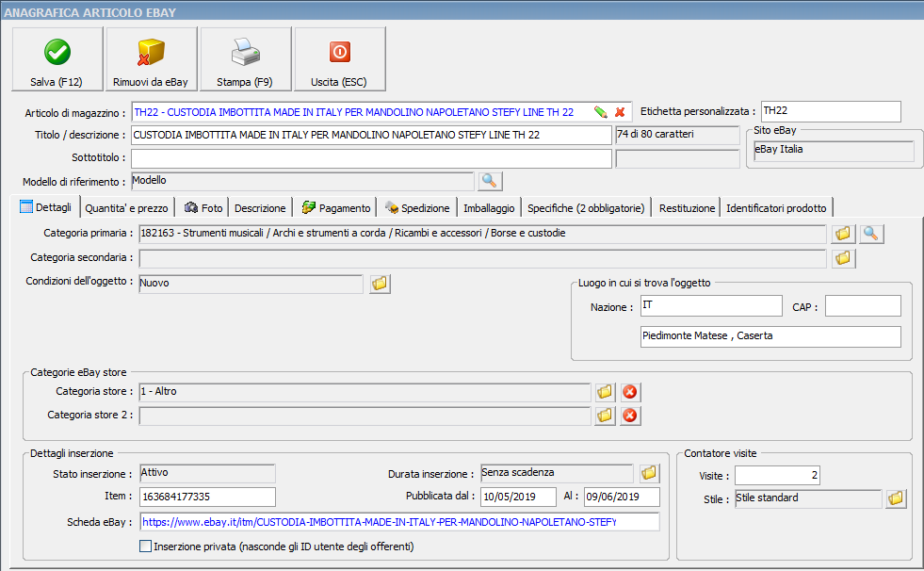Remove Categoria store 2 with red icon

tap(630, 416)
